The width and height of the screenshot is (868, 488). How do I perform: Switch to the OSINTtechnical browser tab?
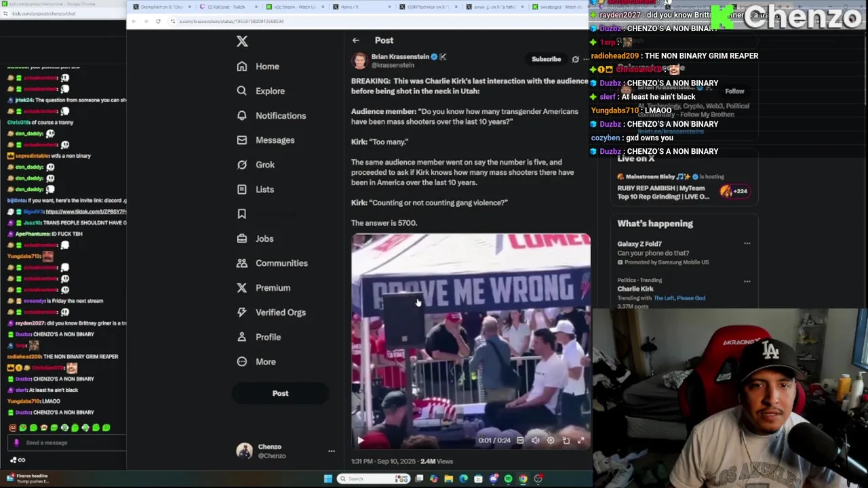(x=430, y=7)
